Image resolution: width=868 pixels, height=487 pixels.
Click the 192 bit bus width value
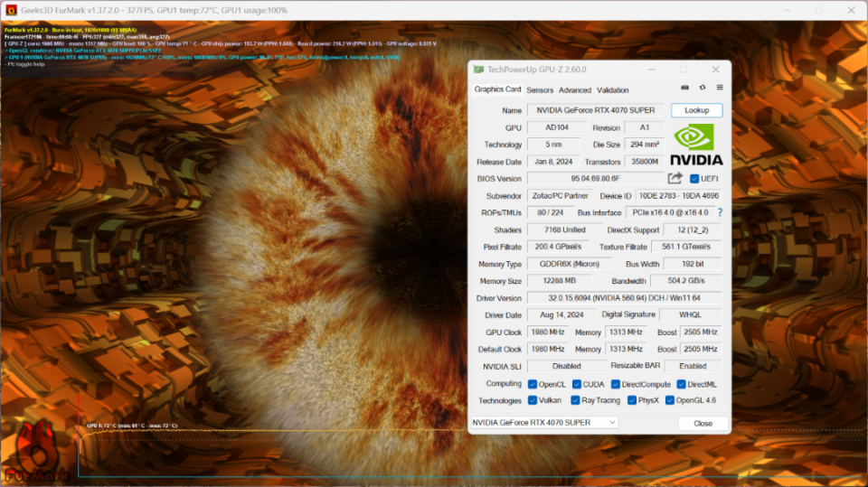coord(693,264)
